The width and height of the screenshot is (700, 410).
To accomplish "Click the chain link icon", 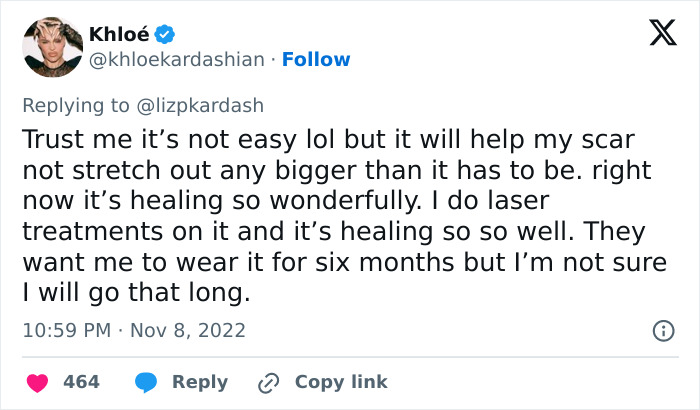I will (x=267, y=382).
